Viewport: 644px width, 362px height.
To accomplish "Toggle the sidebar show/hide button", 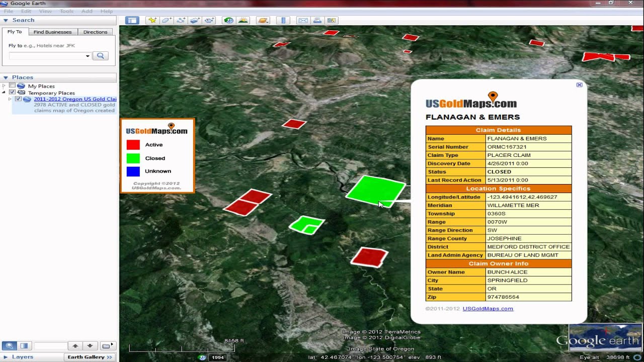I will point(132,21).
